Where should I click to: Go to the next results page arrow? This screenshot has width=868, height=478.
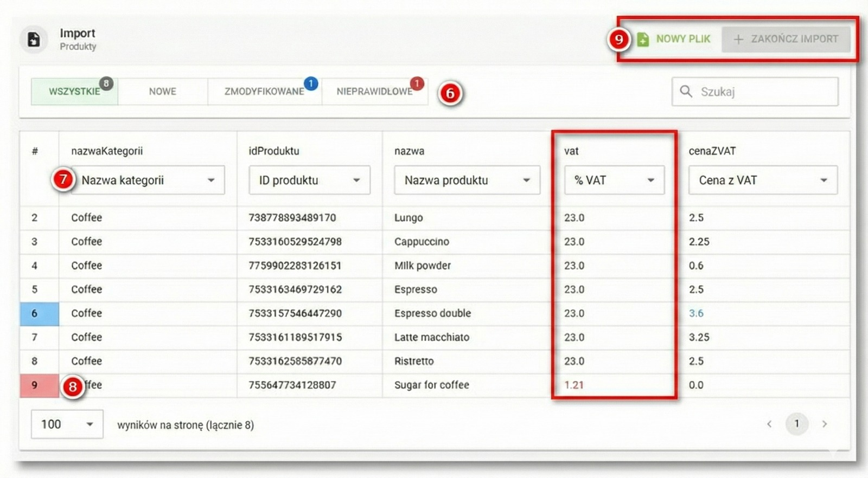pos(824,424)
